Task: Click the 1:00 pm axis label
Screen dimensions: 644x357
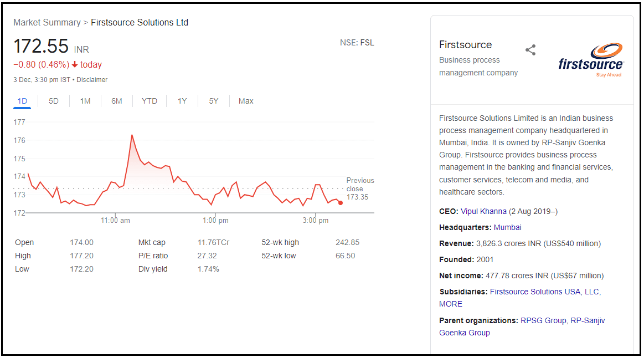Action: coord(215,221)
